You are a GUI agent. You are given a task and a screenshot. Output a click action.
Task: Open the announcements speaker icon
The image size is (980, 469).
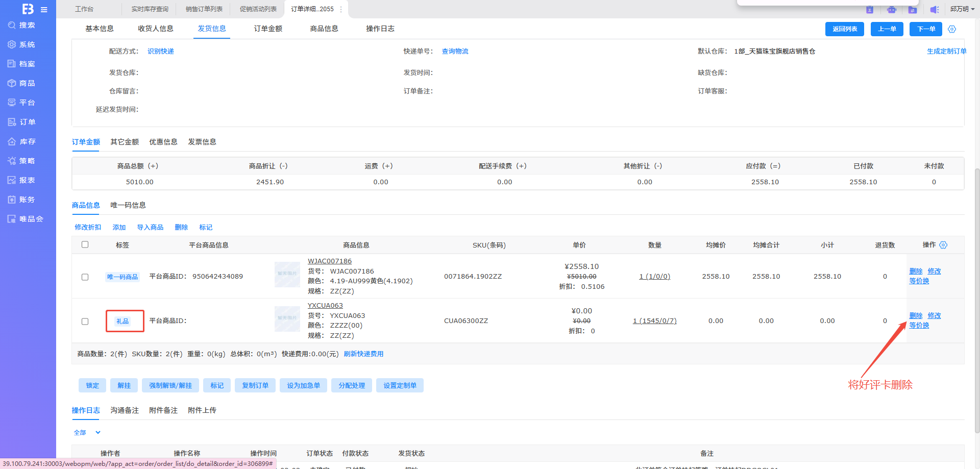pos(934,10)
